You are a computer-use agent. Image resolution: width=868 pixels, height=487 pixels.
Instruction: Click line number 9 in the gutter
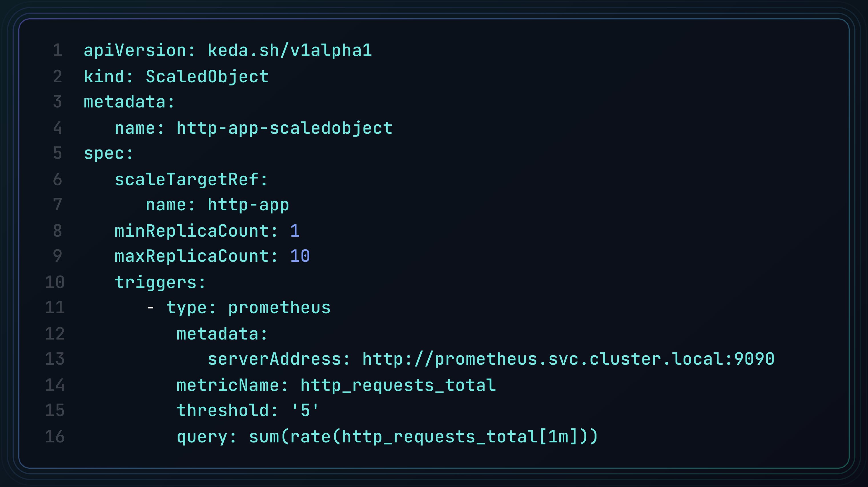coord(58,256)
